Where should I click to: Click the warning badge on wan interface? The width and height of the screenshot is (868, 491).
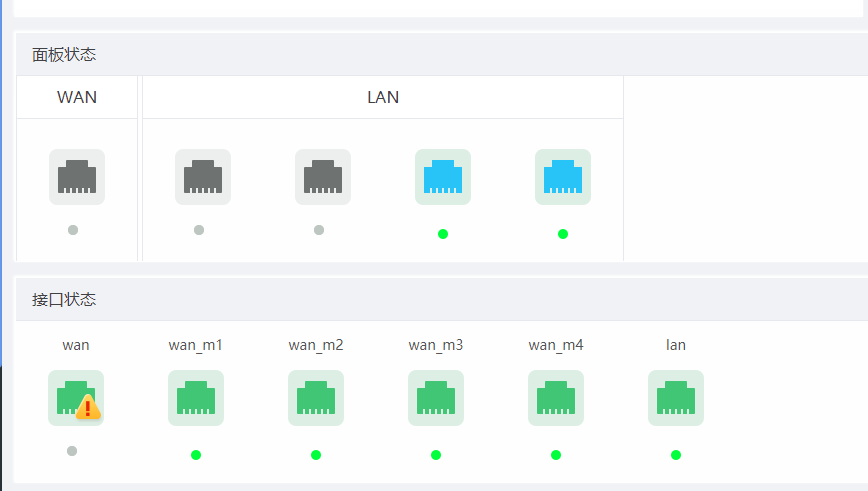click(x=89, y=408)
